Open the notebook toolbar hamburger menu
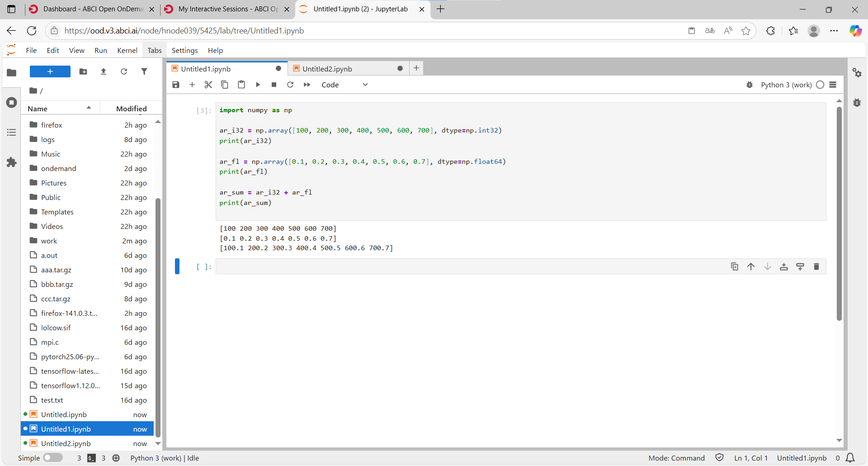 [833, 85]
